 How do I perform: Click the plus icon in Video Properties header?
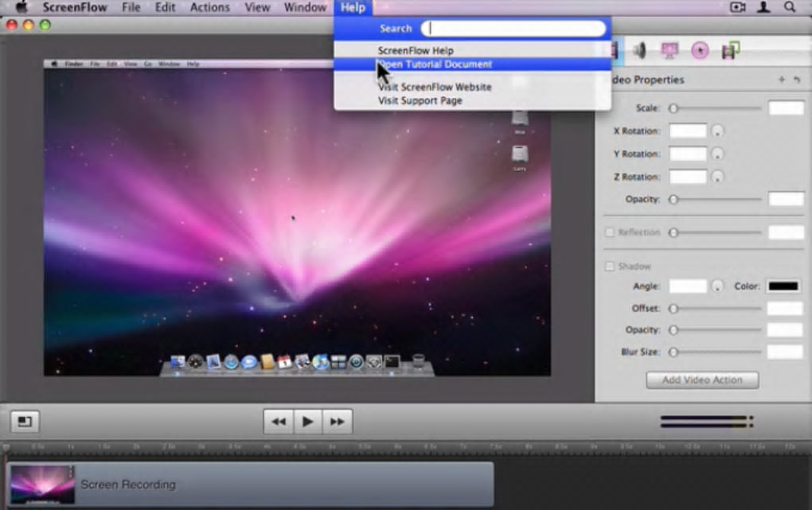click(x=782, y=80)
